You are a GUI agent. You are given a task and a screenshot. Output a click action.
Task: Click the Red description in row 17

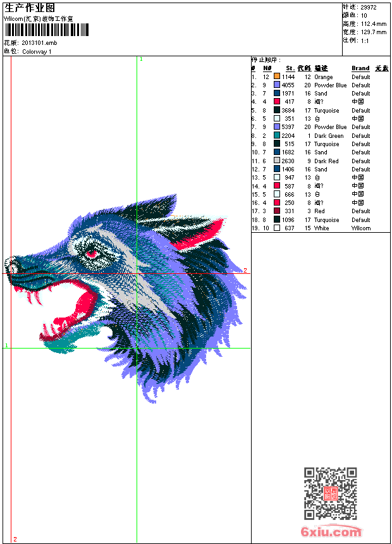[x=319, y=211]
